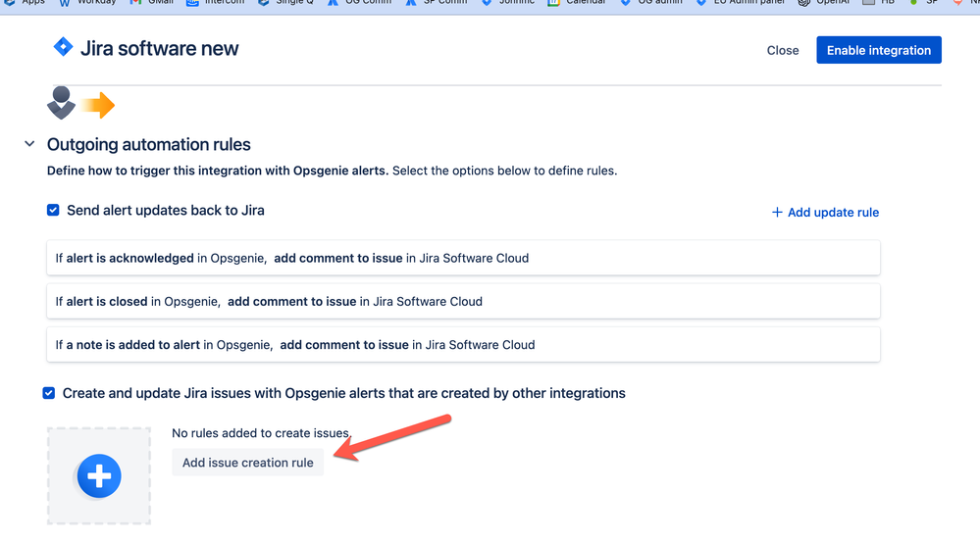980x542 pixels.
Task: Click the Jira diamond logo icon
Action: (63, 47)
